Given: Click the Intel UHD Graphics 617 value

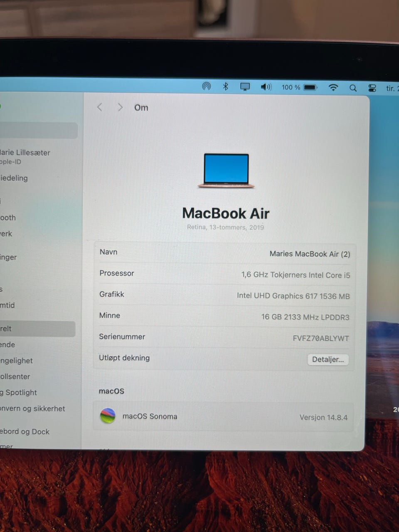Looking at the screenshot, I should click(293, 296).
